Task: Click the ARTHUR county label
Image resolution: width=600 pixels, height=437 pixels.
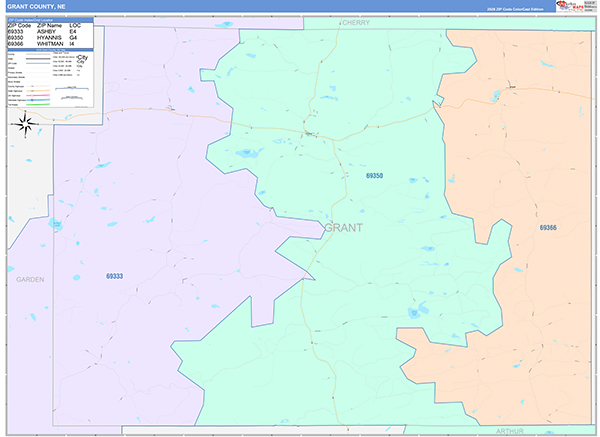Action: pos(509,431)
